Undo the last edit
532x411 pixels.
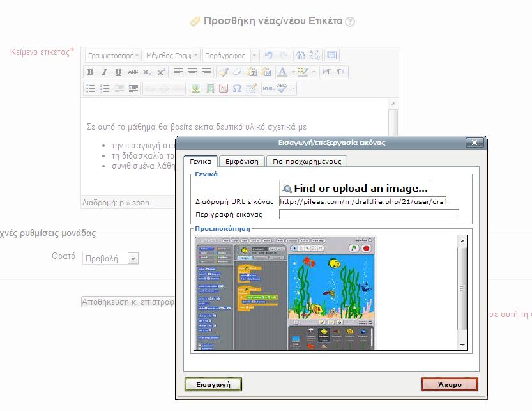(x=269, y=56)
